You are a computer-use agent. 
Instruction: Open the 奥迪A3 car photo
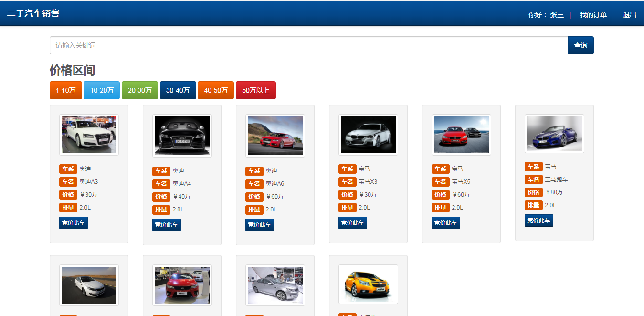[x=89, y=135]
